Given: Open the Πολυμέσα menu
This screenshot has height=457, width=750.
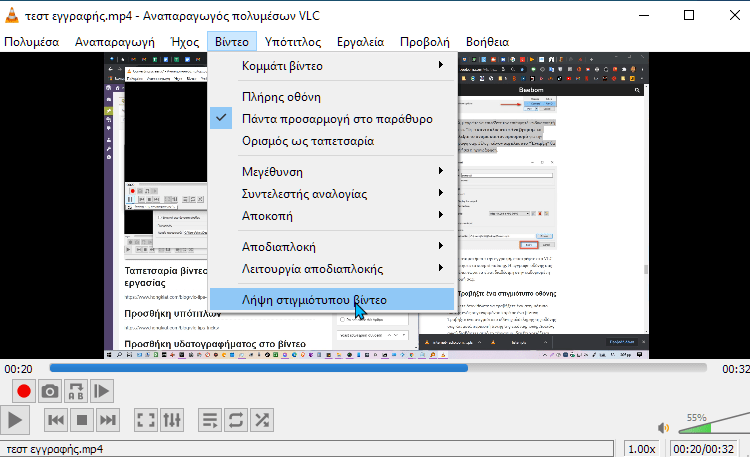Looking at the screenshot, I should (32, 42).
